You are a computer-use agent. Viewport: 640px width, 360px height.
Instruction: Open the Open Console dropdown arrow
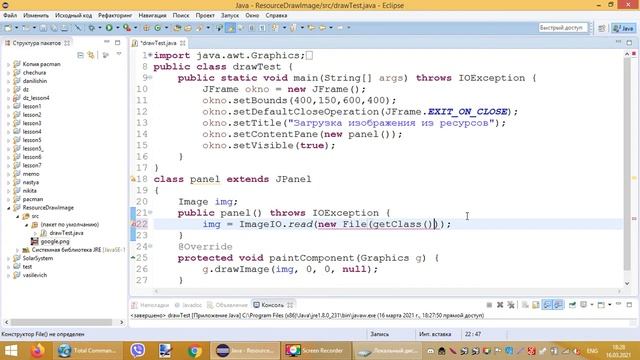coord(609,305)
